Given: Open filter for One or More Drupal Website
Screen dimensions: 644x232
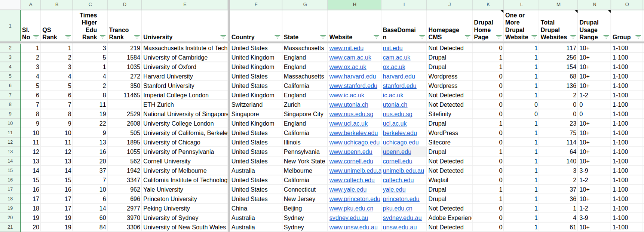Looking at the screenshot, I should (x=534, y=37).
